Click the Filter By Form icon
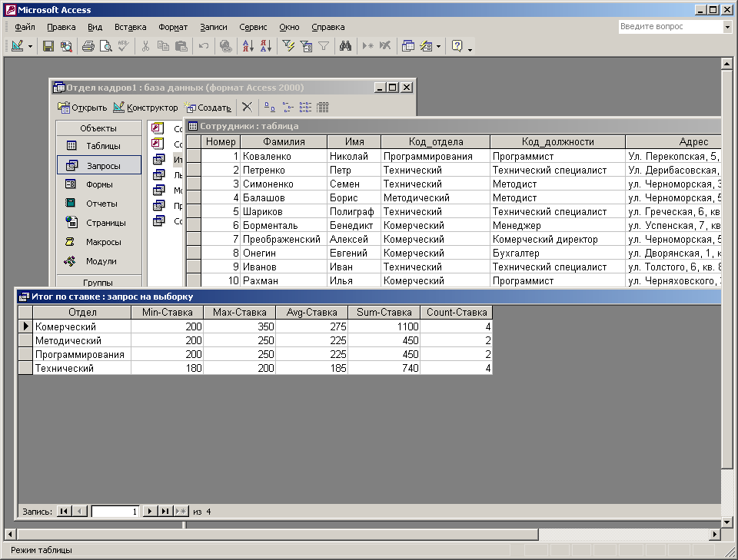 (306, 46)
